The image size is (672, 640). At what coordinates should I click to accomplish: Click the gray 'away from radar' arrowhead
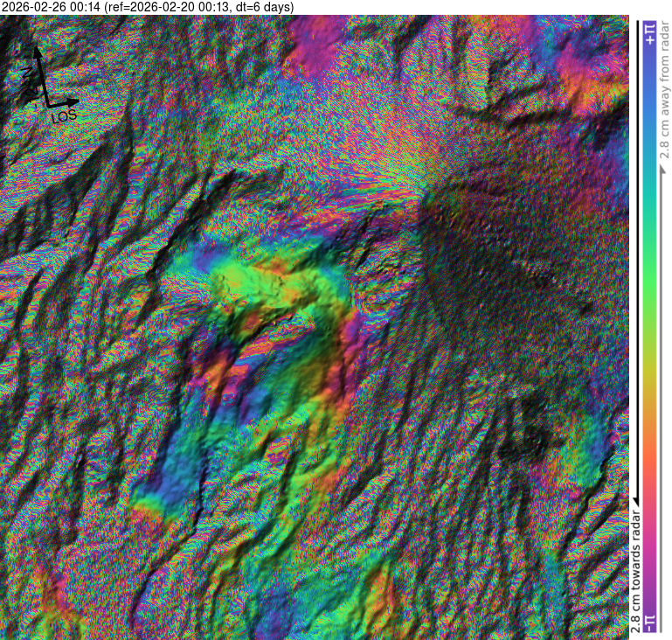[662, 170]
